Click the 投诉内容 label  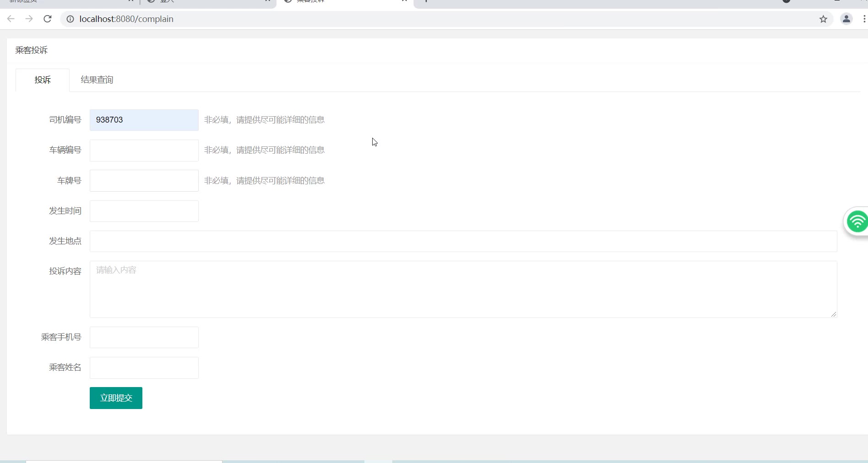(x=65, y=271)
